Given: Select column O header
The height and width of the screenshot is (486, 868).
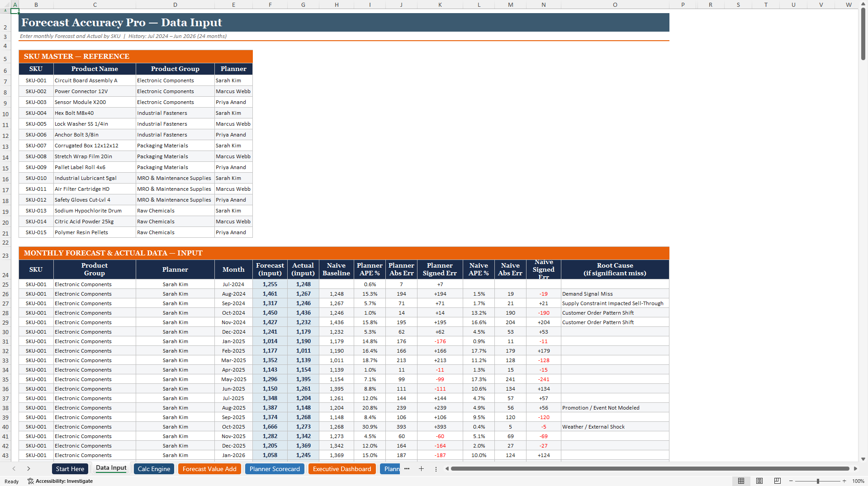Looking at the screenshot, I should click(615, 5).
